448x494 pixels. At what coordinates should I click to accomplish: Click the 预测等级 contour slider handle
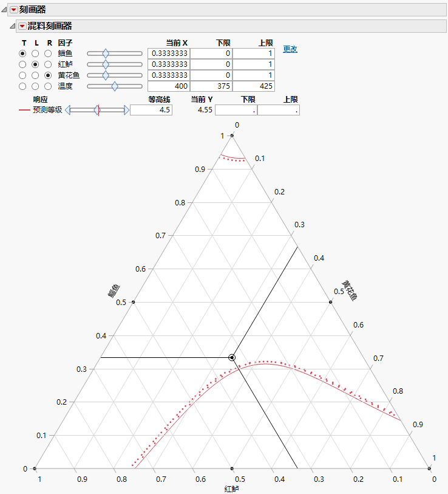click(x=97, y=110)
